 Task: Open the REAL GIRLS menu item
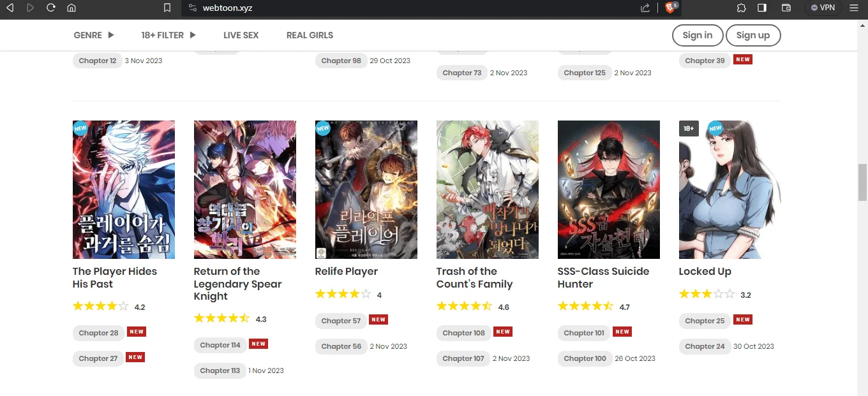pyautogui.click(x=310, y=35)
